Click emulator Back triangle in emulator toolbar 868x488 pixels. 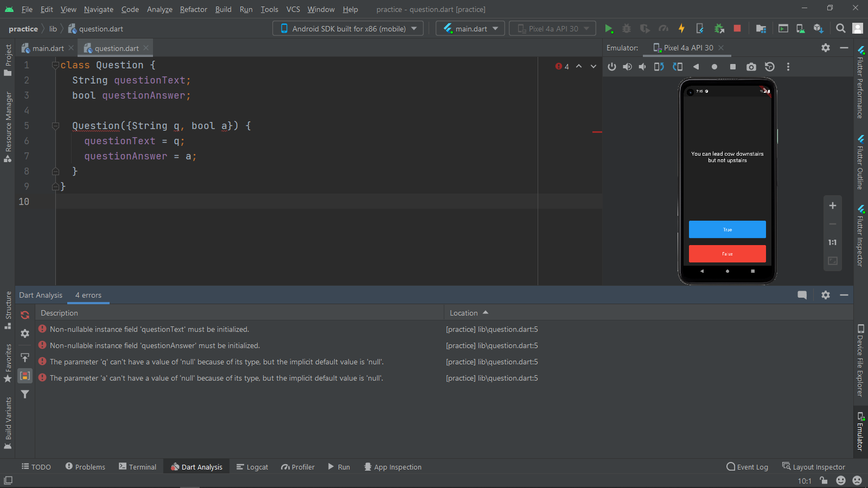(x=696, y=67)
